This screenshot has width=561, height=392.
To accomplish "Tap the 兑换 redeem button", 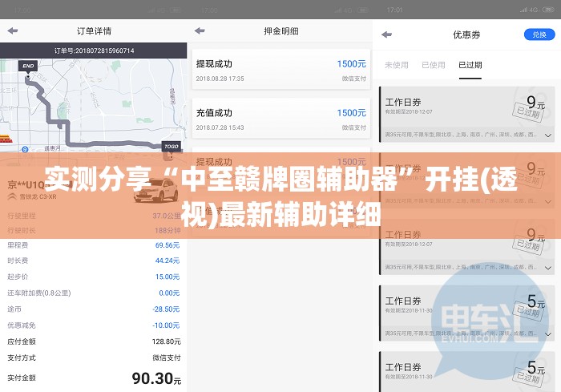I will 539,34.
